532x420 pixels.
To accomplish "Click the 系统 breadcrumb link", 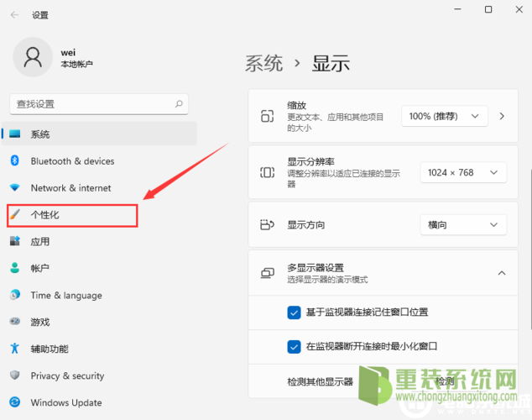I will click(263, 63).
